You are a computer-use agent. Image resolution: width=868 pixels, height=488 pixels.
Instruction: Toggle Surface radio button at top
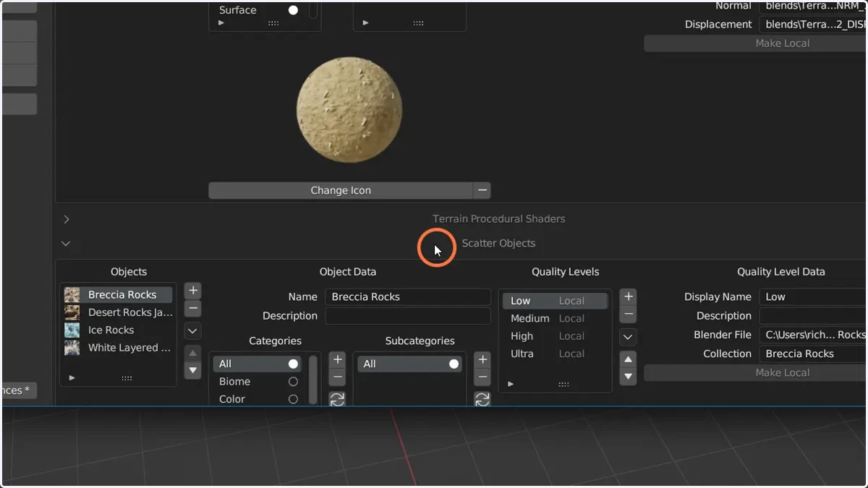tap(293, 10)
